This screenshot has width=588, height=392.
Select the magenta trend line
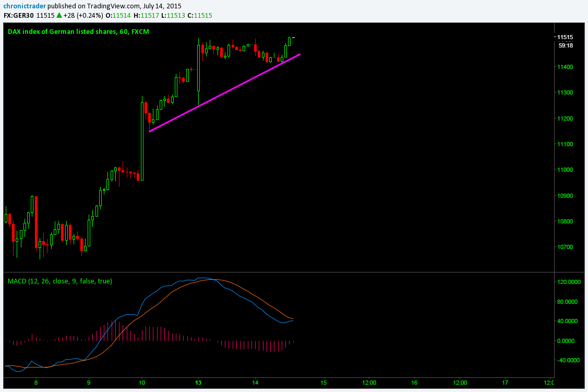coord(224,93)
